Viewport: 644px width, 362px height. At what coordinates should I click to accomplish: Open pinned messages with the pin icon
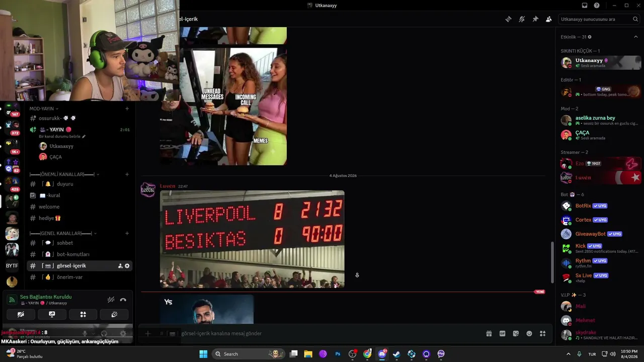point(535,19)
